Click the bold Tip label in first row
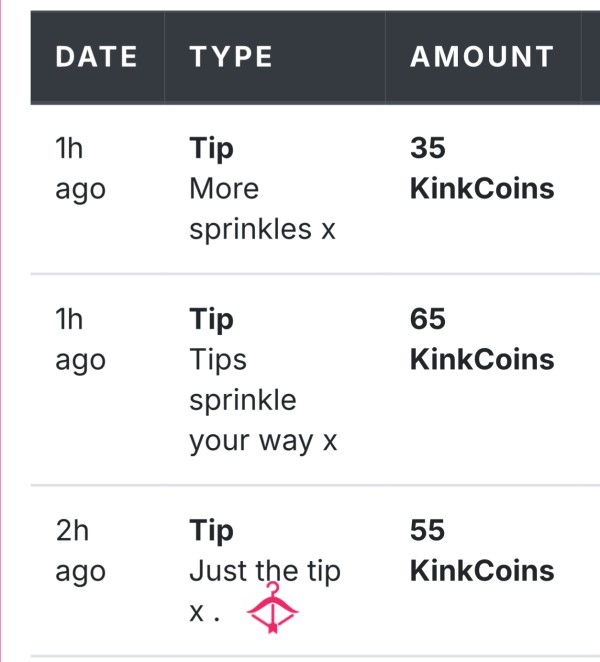Viewport: 600px width, 662px height. coord(211,149)
